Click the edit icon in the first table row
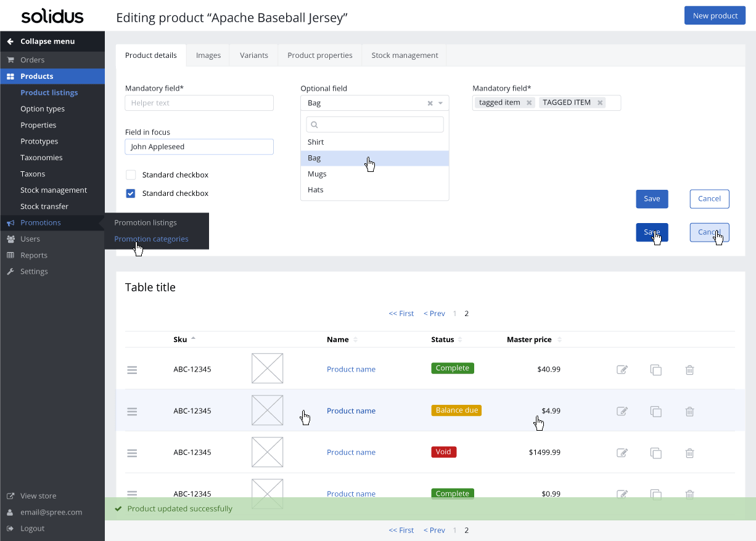Image resolution: width=756 pixels, height=541 pixels. point(622,370)
